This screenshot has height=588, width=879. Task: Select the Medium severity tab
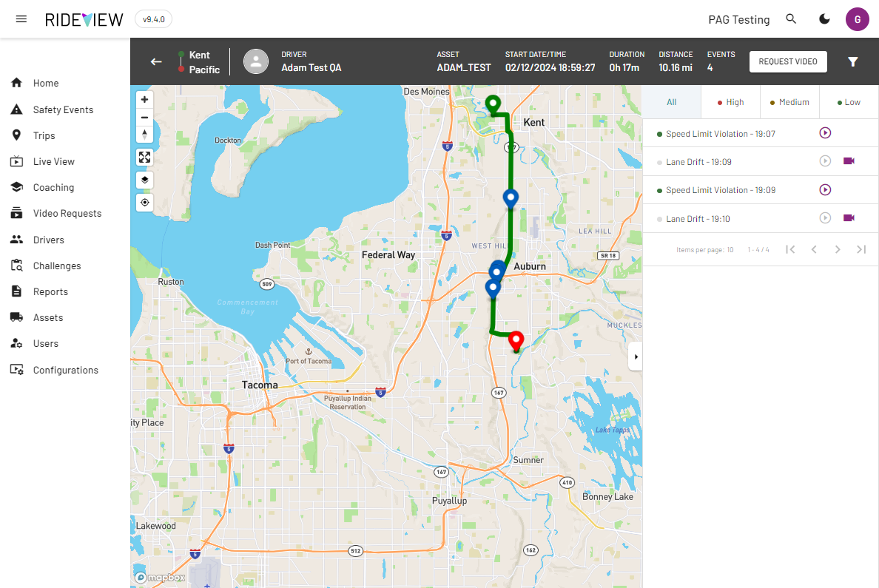(789, 102)
